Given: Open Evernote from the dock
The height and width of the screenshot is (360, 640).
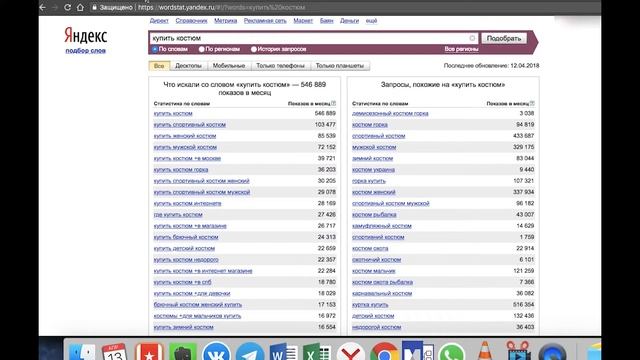Looking at the screenshot, I should tap(182, 352).
